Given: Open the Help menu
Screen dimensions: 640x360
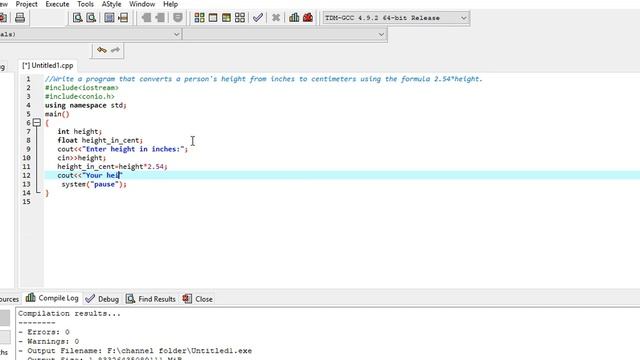Looking at the screenshot, I should tap(170, 4).
